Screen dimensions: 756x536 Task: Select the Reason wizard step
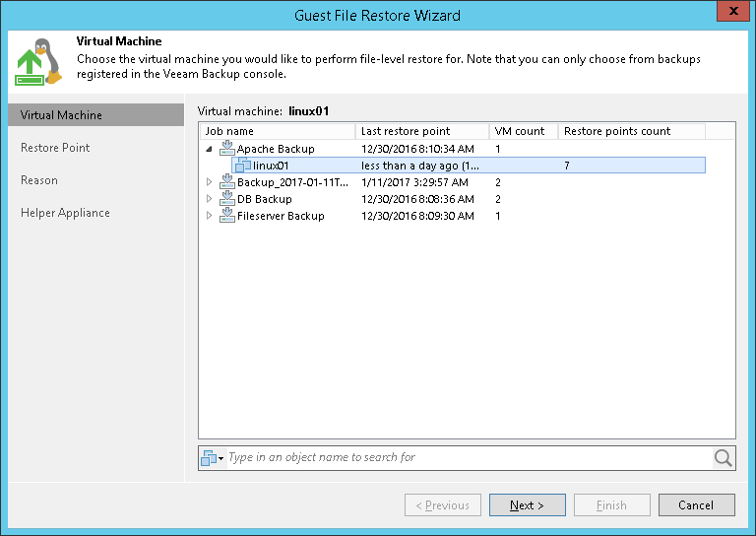39,180
